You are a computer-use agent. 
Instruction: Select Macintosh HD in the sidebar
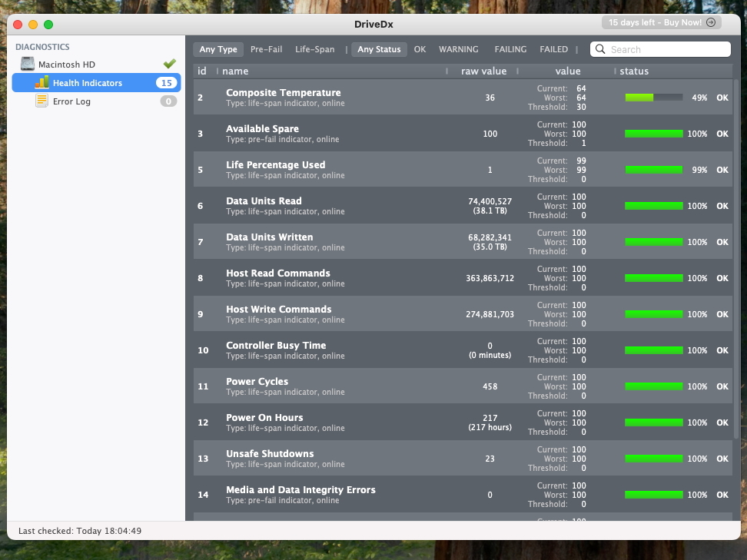(96, 64)
